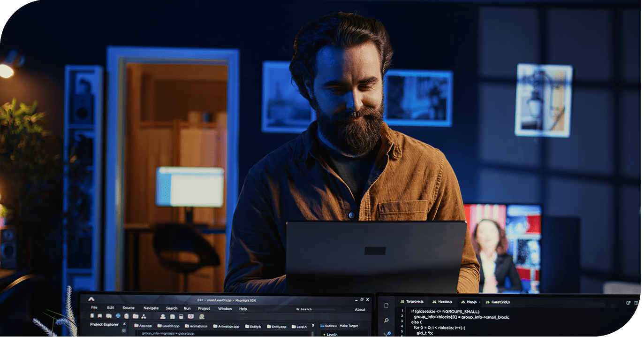Select Level.h in the Outline panel

(x=331, y=334)
